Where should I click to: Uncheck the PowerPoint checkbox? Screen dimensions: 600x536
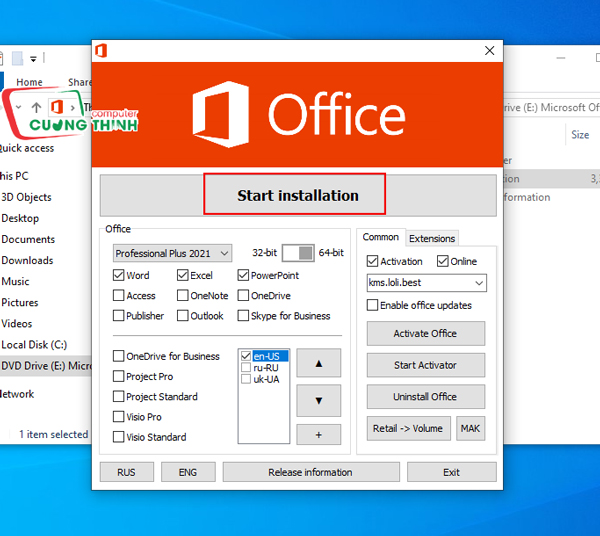point(243,275)
